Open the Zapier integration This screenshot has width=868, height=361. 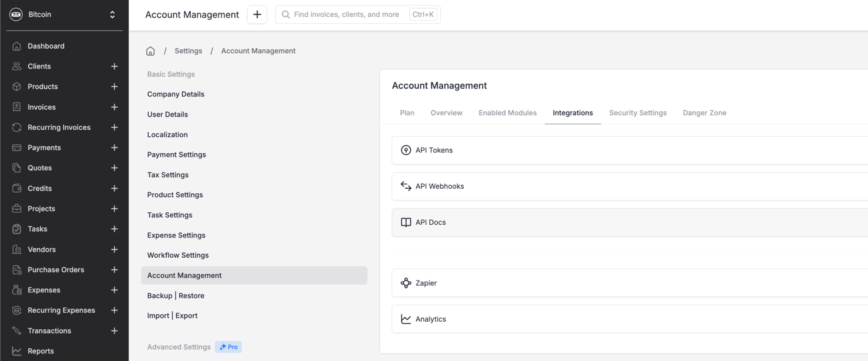coord(426,283)
